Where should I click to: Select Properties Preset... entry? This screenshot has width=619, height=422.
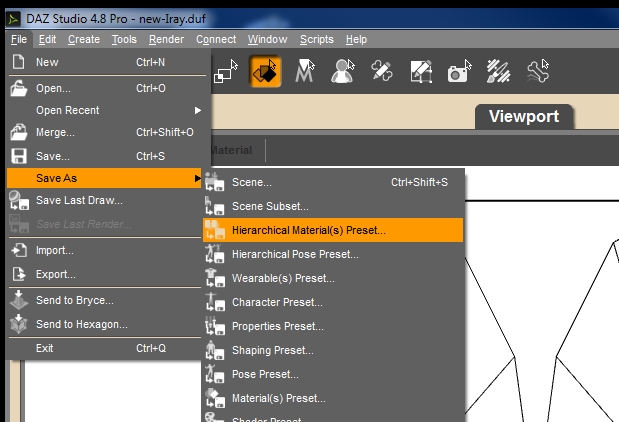pyautogui.click(x=333, y=326)
